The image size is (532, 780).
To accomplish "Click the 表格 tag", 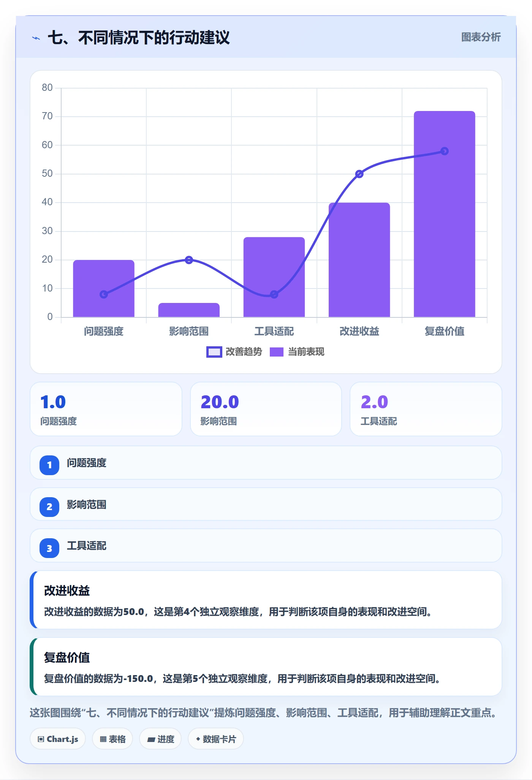I will [112, 739].
